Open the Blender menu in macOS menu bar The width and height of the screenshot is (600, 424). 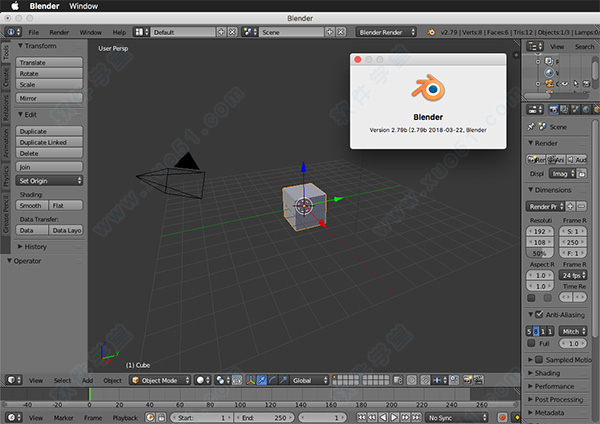pos(44,6)
